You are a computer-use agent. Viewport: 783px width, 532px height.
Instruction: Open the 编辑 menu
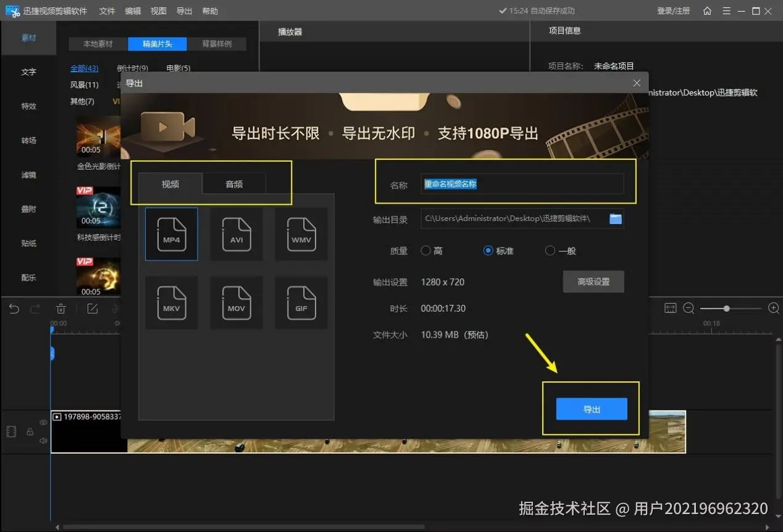tap(133, 11)
